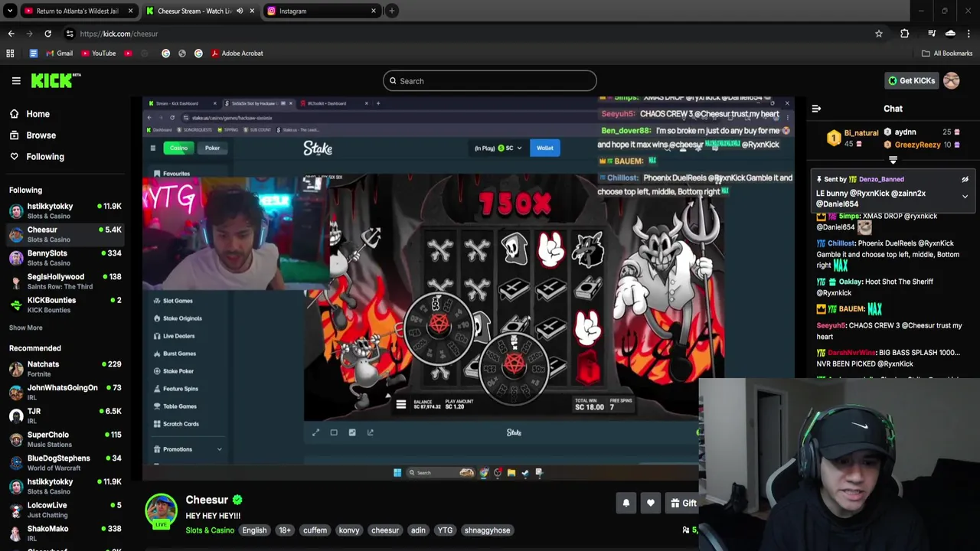Image resolution: width=980 pixels, height=551 pixels.
Task: Open the browser menu with three dots
Action: point(969,34)
